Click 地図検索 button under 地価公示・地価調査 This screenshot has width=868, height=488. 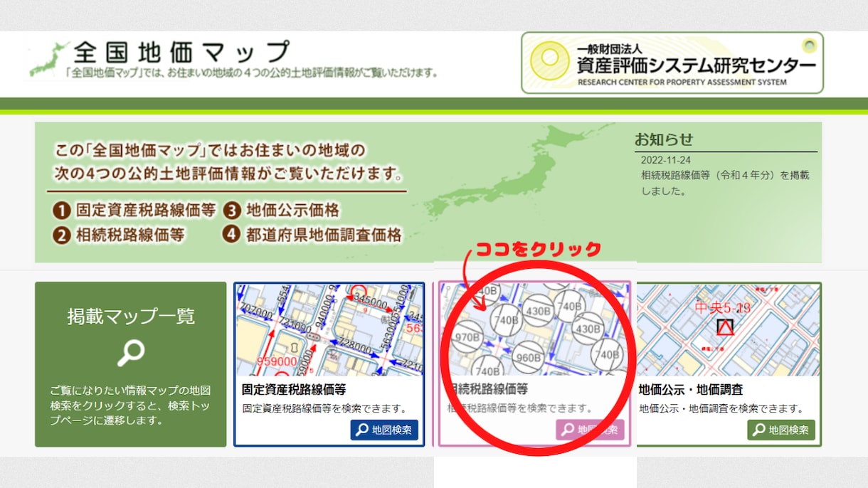[781, 430]
